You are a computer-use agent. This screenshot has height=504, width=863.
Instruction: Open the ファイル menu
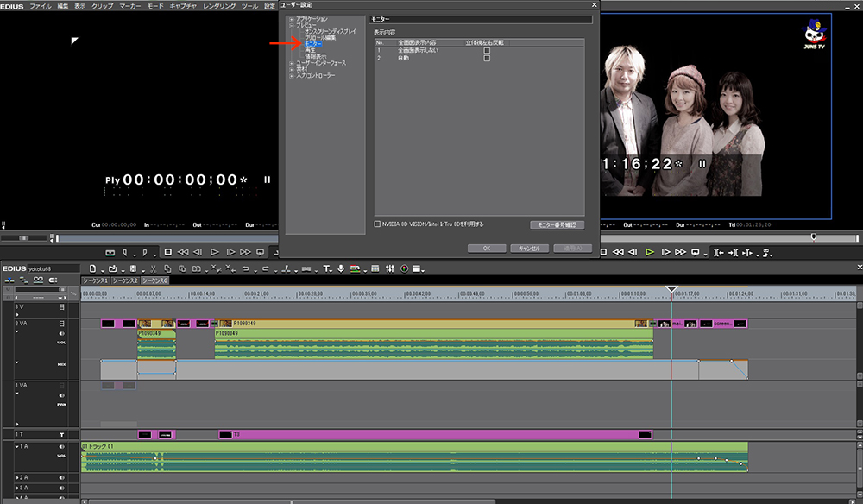(41, 6)
